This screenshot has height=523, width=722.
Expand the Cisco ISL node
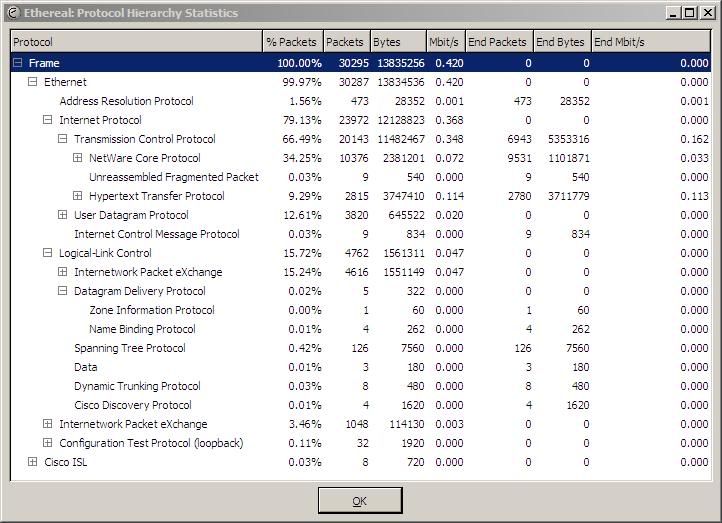point(32,462)
